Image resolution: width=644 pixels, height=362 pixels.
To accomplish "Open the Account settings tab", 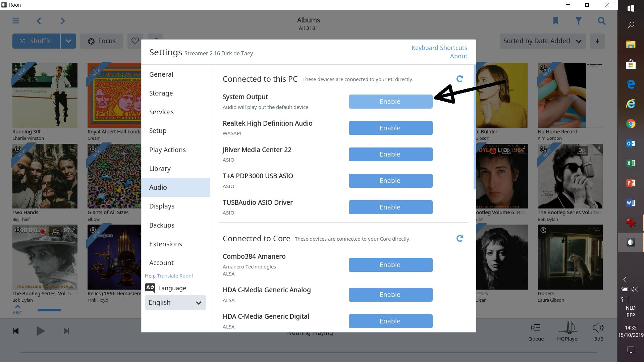I will click(x=175, y=263).
